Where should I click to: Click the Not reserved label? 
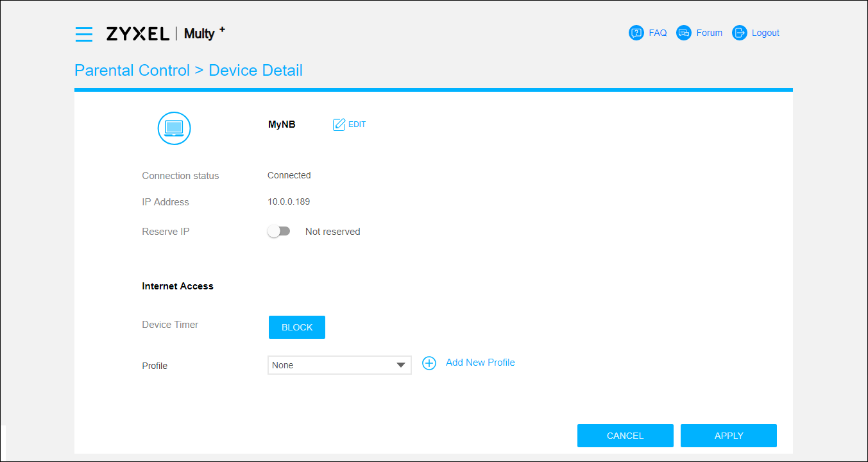(333, 232)
